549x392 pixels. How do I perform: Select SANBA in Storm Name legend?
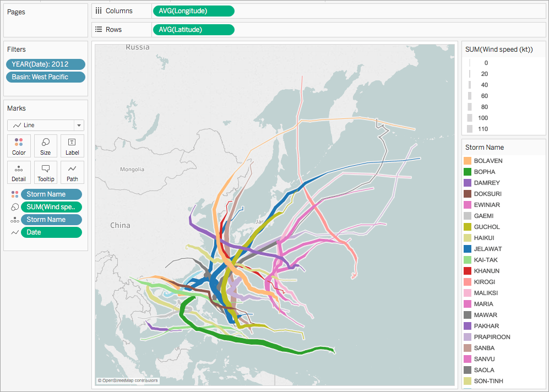(x=484, y=349)
